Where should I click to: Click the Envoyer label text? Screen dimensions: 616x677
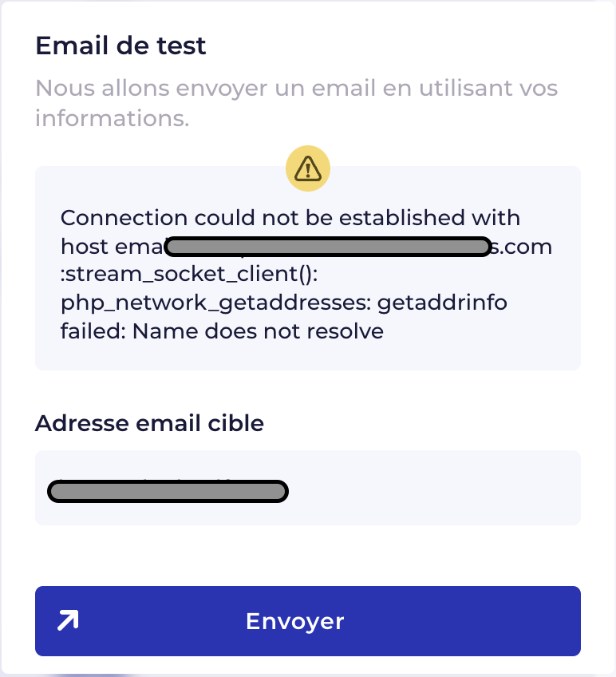[x=294, y=622]
